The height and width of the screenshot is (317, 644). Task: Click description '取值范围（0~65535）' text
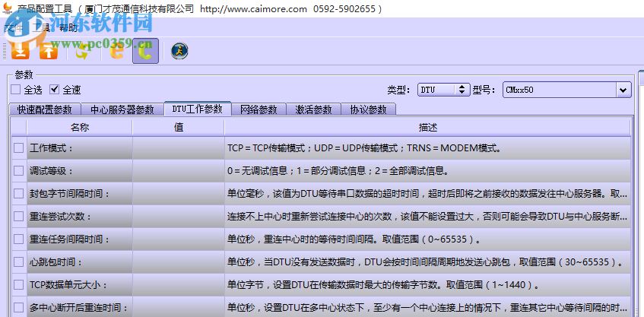(x=430, y=239)
